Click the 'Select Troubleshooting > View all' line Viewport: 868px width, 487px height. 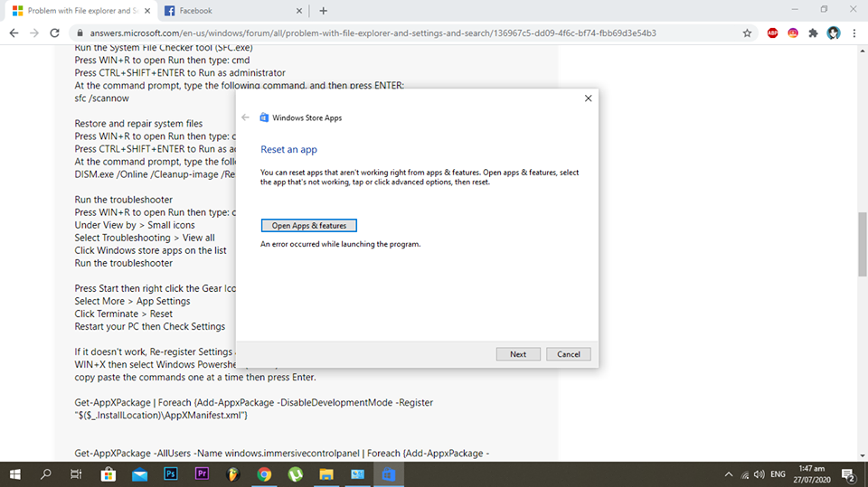[145, 238]
